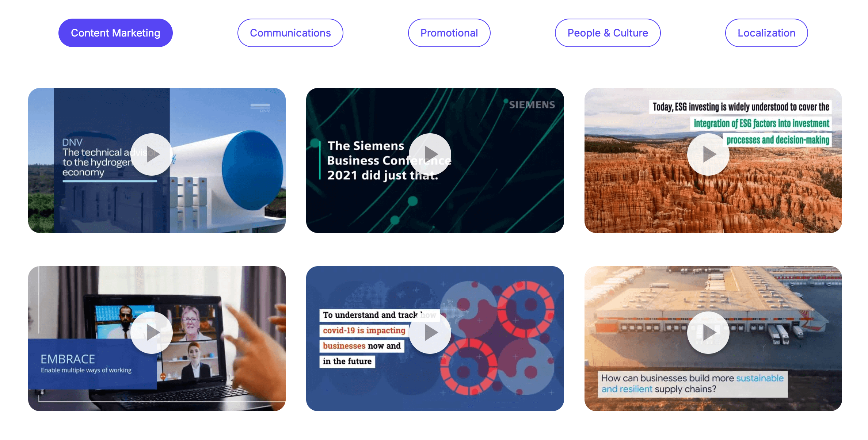Play the EMBRACE ways of working video
The height and width of the screenshot is (440, 868).
tap(152, 332)
